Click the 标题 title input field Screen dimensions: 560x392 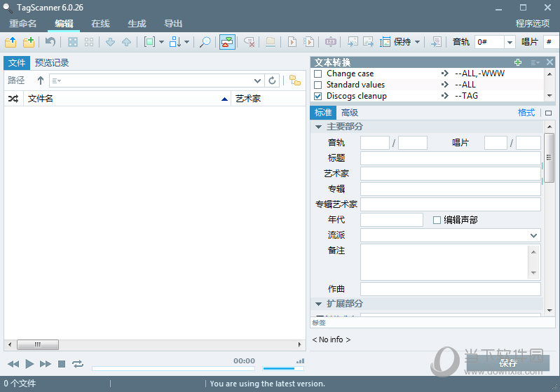[451, 158]
